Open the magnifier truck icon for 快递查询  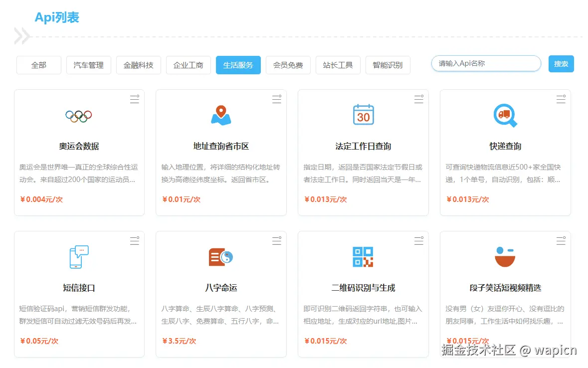pos(505,115)
